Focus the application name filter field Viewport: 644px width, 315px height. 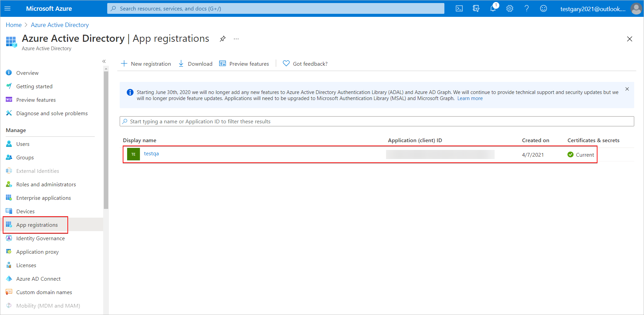click(377, 122)
